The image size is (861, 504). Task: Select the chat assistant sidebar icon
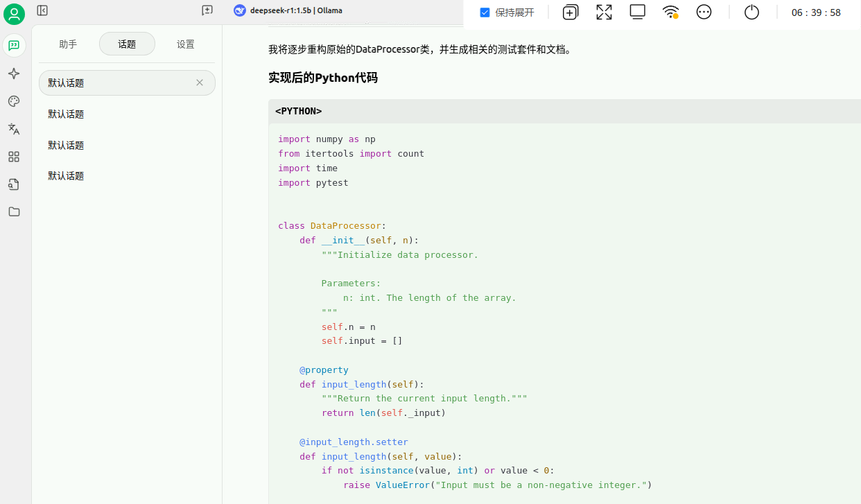14,46
